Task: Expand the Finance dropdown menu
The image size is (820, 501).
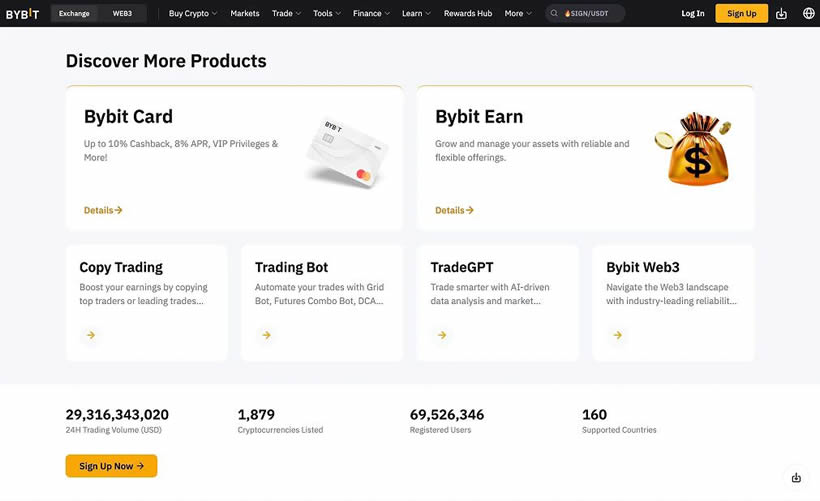Action: [x=371, y=14]
